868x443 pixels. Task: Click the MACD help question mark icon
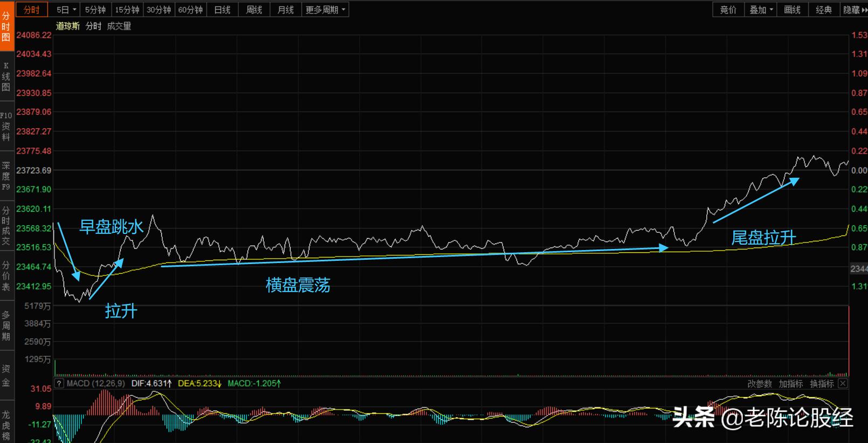59,384
